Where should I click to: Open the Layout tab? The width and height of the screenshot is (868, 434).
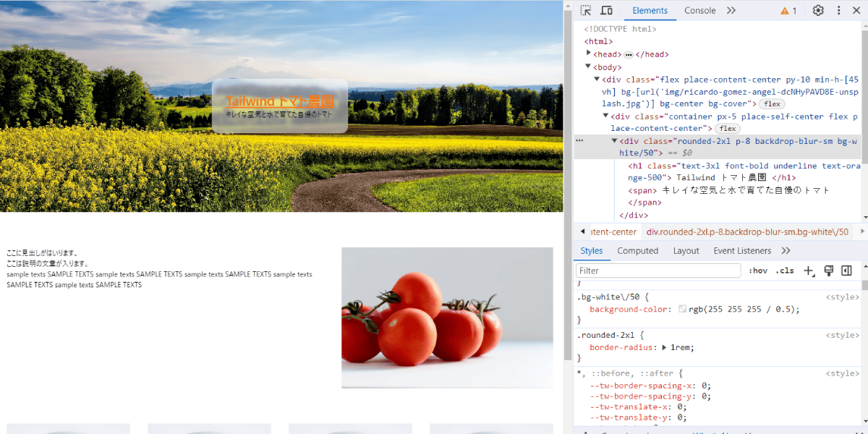[686, 251]
